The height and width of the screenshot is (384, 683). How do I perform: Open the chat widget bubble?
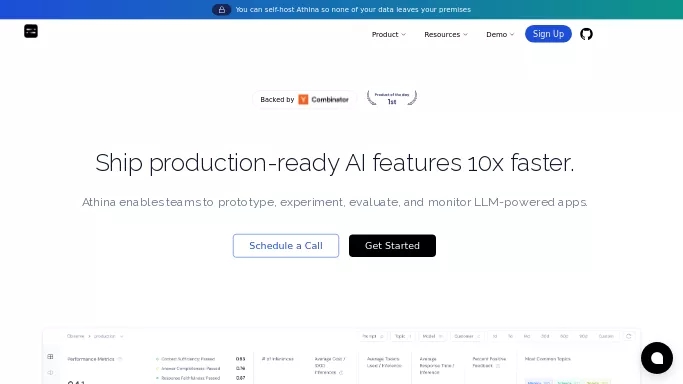pos(656,358)
